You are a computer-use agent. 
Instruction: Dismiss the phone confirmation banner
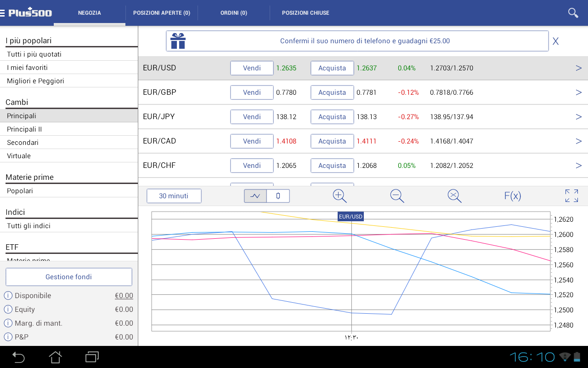pyautogui.click(x=555, y=41)
